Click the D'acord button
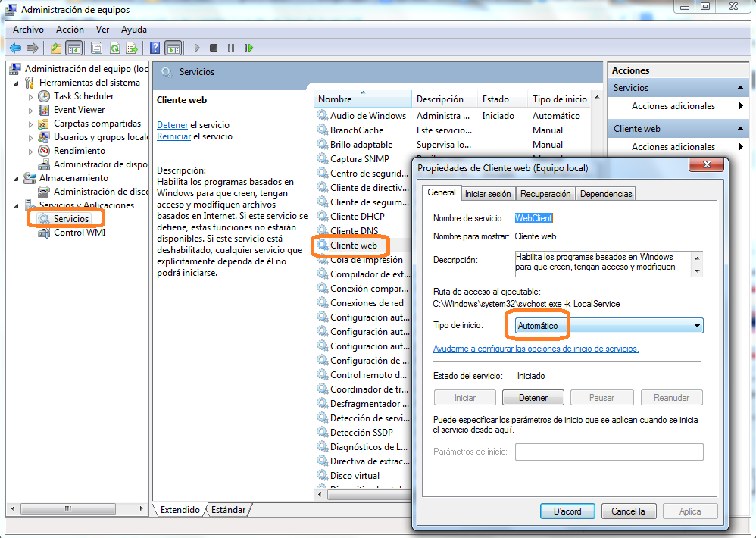Image resolution: width=756 pixels, height=538 pixels. [x=567, y=511]
